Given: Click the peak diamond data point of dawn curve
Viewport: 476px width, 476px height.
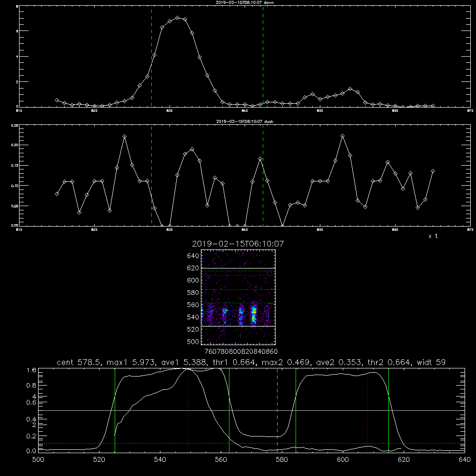Looking at the screenshot, I should pos(177,18).
